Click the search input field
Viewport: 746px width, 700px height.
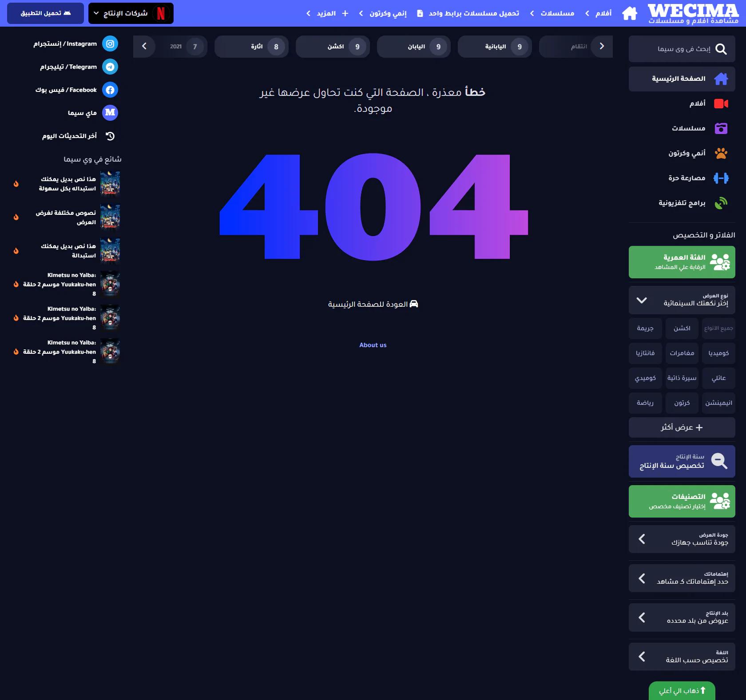(679, 49)
